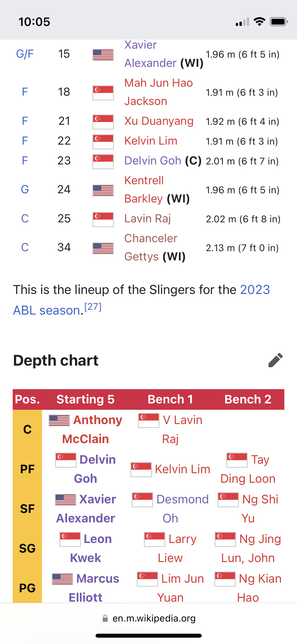Tap the edit pencil beside Depth chart
Viewport: 297px width, 644px height.
[x=275, y=360]
